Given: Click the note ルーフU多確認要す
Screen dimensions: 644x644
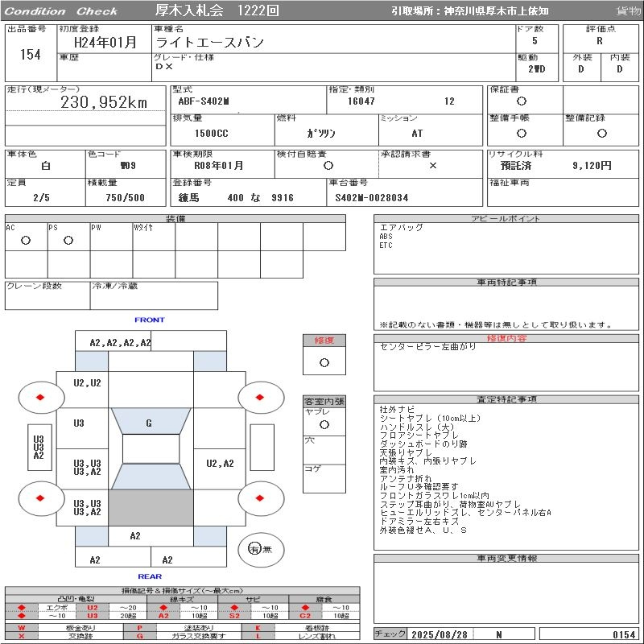Looking at the screenshot, I should point(419,487).
